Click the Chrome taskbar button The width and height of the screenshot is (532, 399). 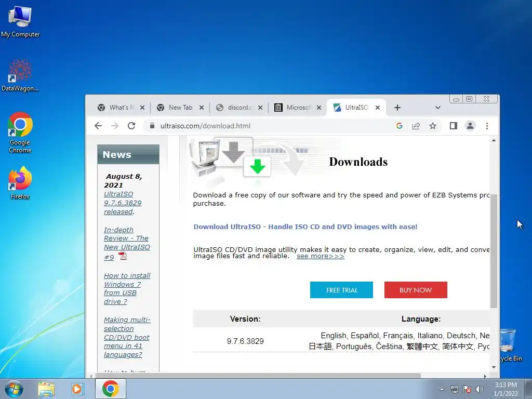click(x=111, y=389)
